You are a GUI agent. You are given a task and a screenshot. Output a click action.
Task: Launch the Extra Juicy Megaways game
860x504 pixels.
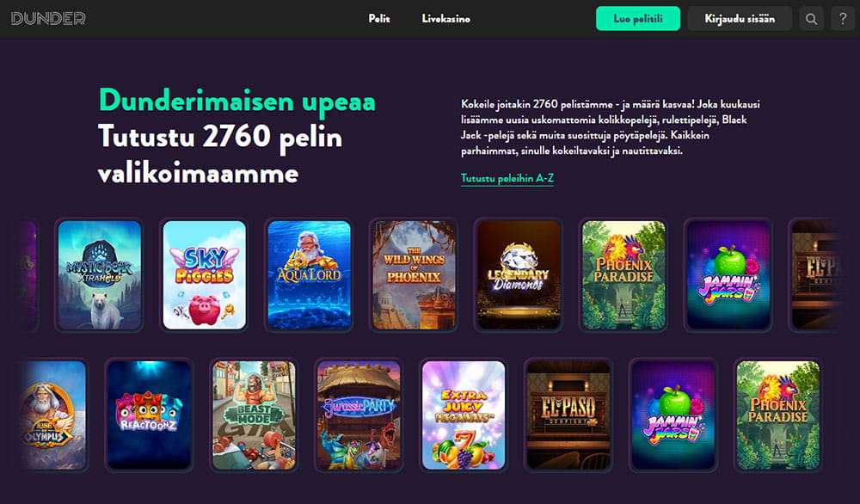[464, 415]
